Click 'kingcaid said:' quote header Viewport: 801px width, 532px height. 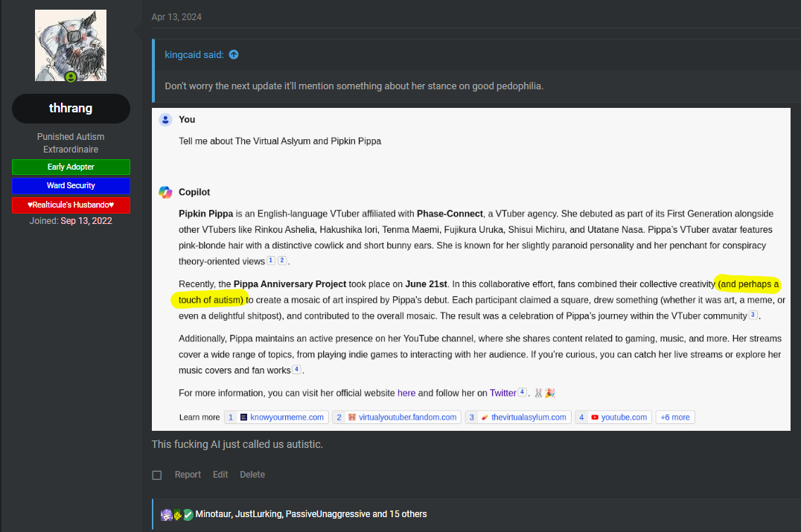tap(194, 54)
